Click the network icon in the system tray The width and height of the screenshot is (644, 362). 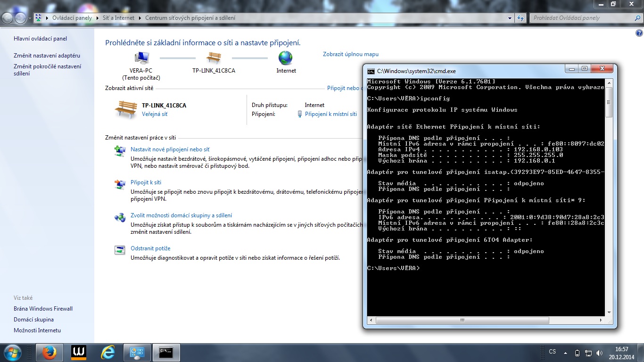coord(588,353)
